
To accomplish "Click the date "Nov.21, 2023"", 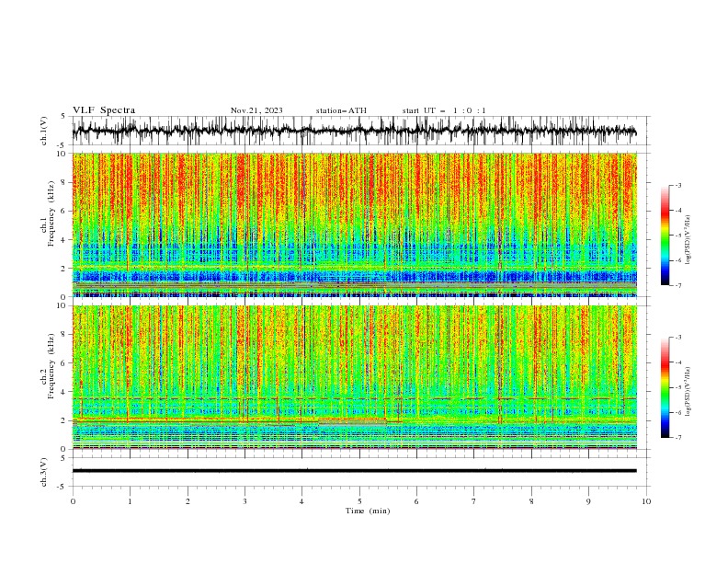I will 256,110.
